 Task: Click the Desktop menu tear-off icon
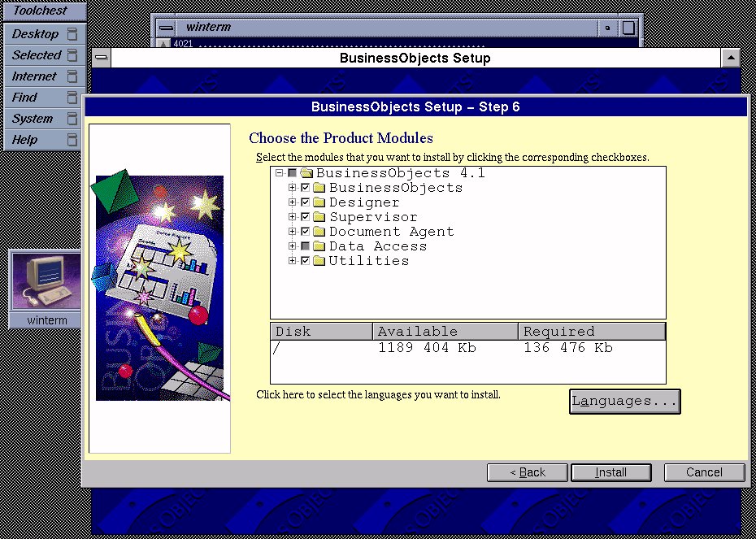coord(72,34)
